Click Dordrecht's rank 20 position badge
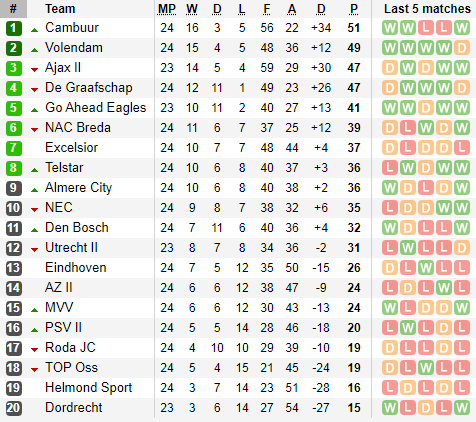The image size is (476, 422). (x=14, y=408)
